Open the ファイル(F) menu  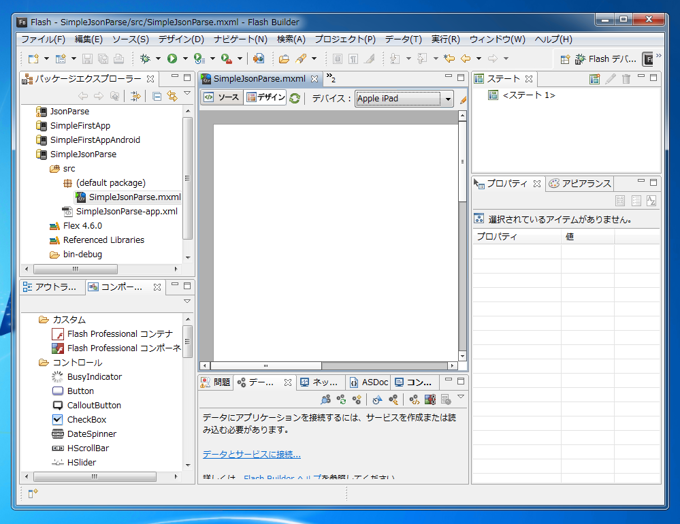click(x=43, y=39)
